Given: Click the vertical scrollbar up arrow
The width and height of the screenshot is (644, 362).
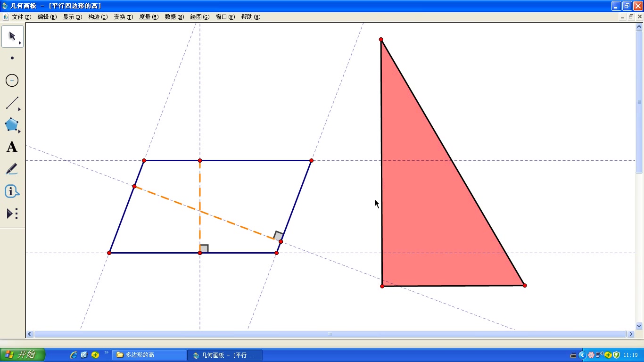Looking at the screenshot, I should coord(640,27).
